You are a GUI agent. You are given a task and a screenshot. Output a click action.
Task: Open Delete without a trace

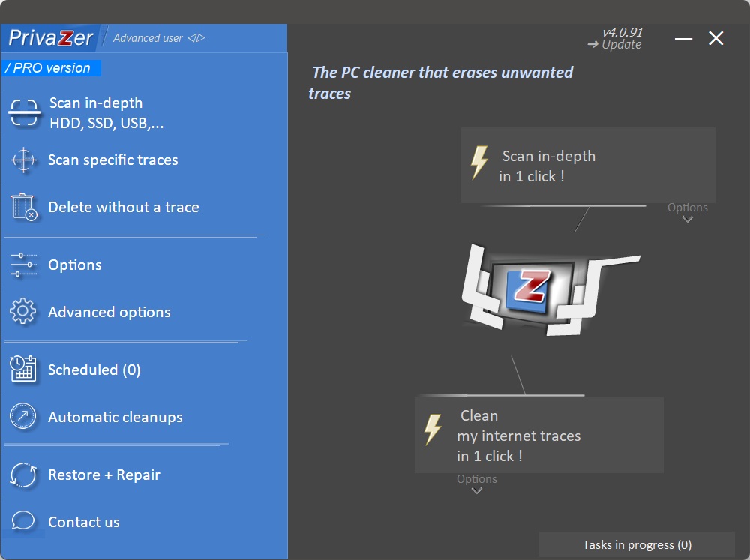[124, 207]
